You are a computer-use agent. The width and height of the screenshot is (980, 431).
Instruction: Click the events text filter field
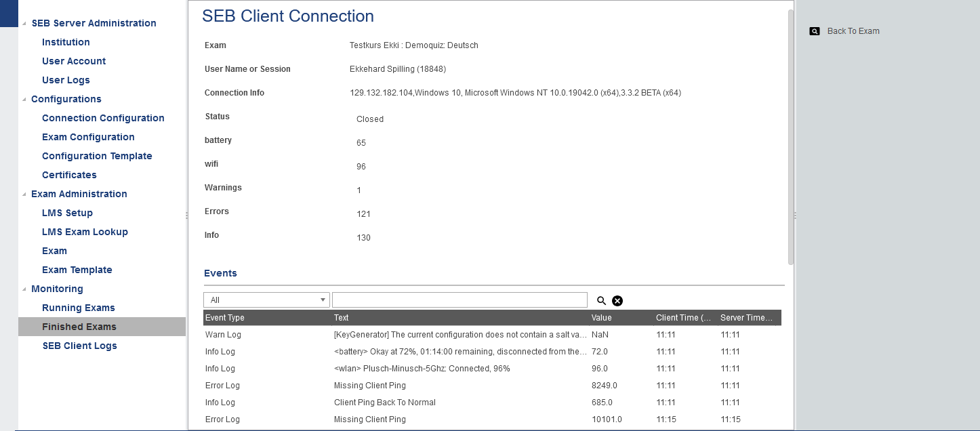point(460,300)
